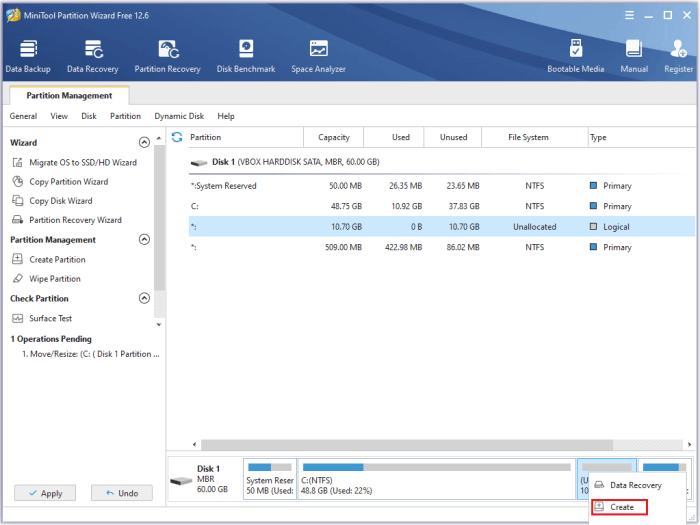Launch Data Recovery from the toolbar
This screenshot has height=525, width=700.
pyautogui.click(x=93, y=56)
